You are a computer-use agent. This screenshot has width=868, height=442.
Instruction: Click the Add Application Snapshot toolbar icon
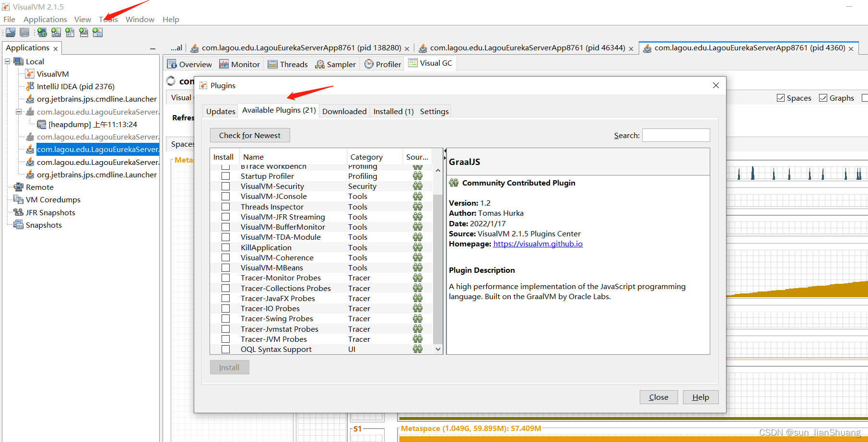pos(98,32)
